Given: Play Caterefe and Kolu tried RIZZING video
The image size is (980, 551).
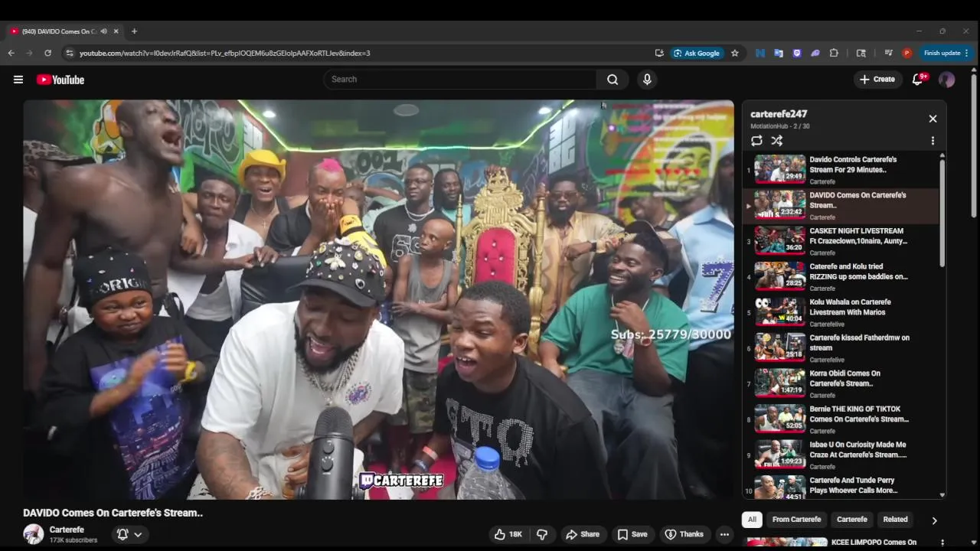Looking at the screenshot, I should [x=841, y=277].
